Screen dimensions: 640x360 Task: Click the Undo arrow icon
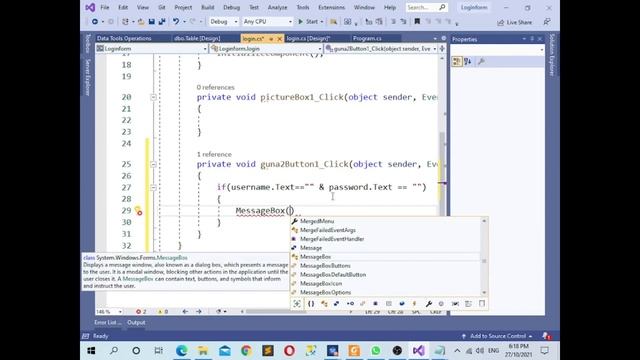coord(176,22)
